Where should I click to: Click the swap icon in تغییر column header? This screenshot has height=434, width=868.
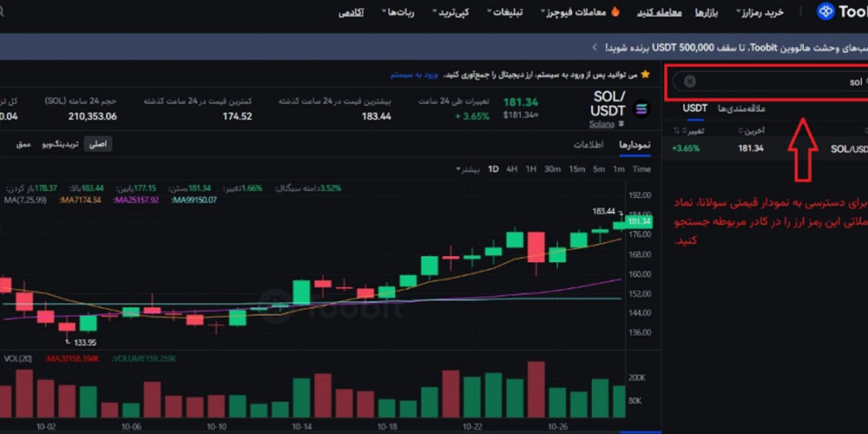click(676, 131)
